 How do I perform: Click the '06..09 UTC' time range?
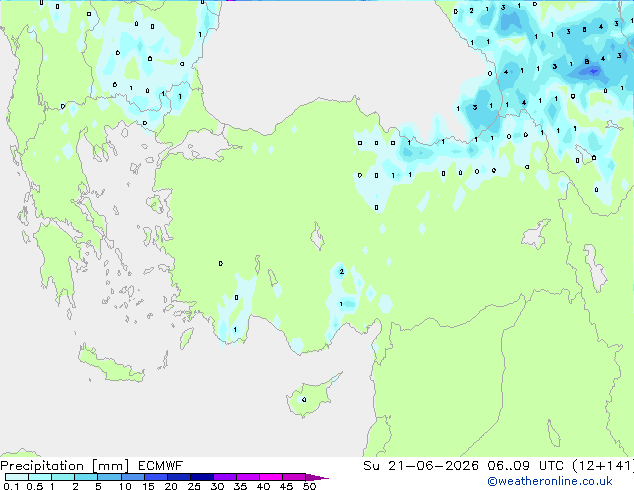click(x=525, y=466)
